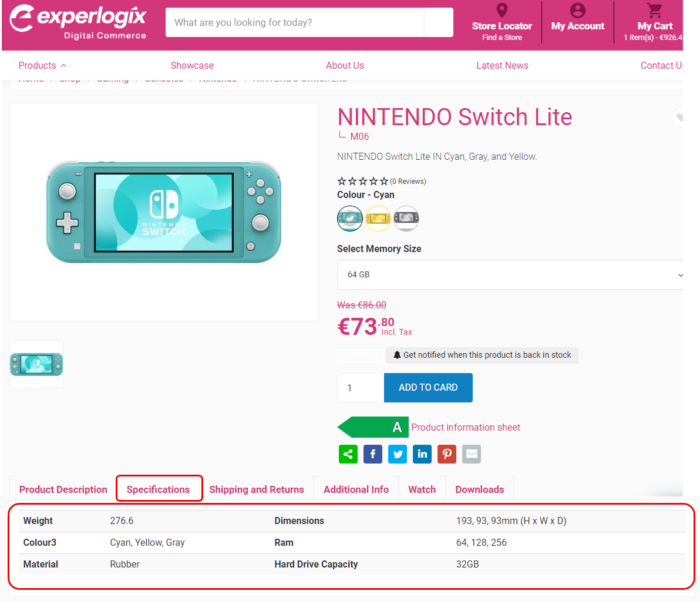Focus the product search field

pyautogui.click(x=297, y=22)
